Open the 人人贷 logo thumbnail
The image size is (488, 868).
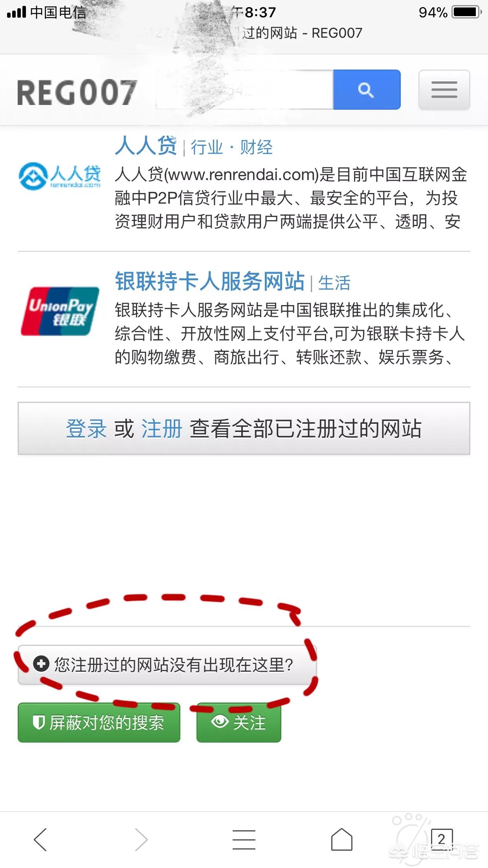[60, 177]
